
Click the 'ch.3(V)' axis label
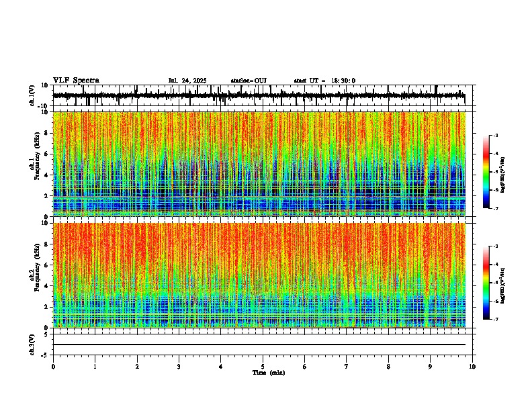[x=32, y=345]
